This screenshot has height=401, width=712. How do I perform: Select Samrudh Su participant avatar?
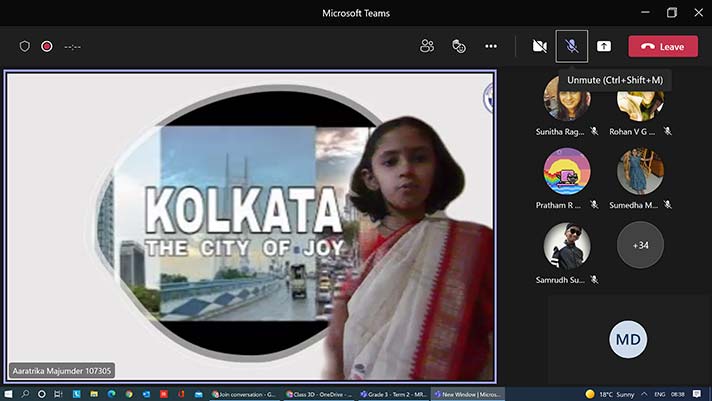click(566, 245)
